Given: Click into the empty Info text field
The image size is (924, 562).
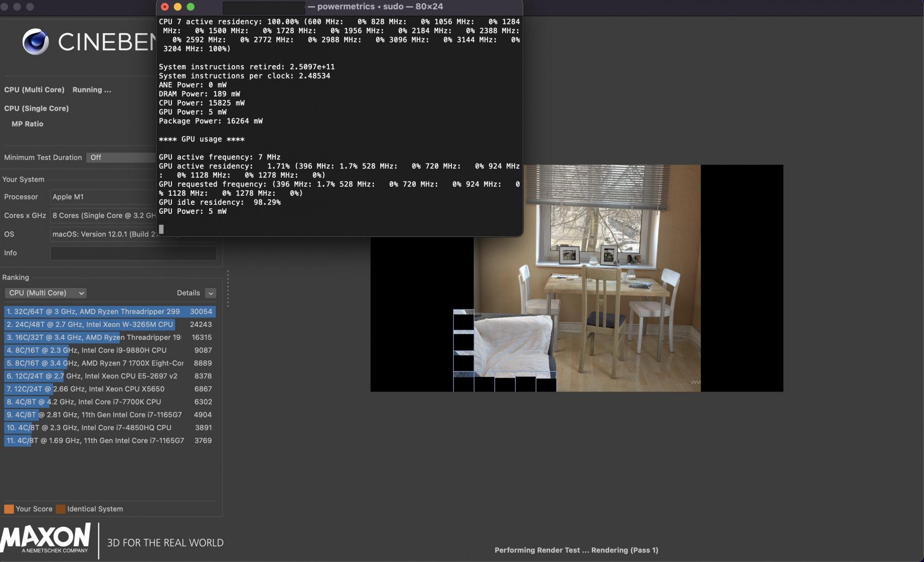Looking at the screenshot, I should pyautogui.click(x=133, y=253).
